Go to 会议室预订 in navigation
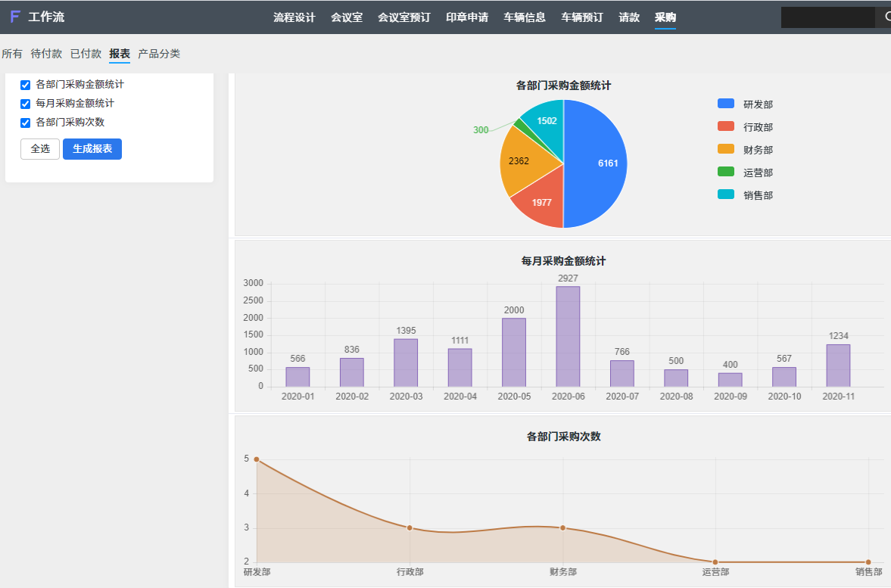 403,17
